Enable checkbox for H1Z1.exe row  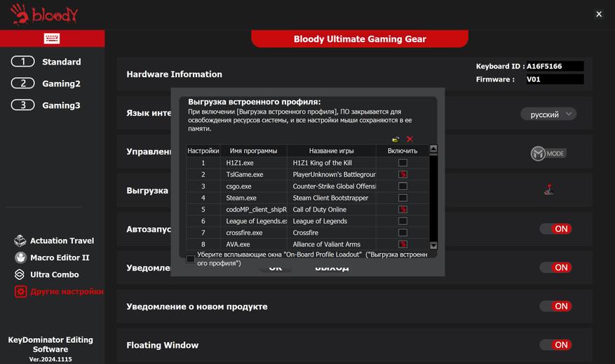pyautogui.click(x=403, y=163)
